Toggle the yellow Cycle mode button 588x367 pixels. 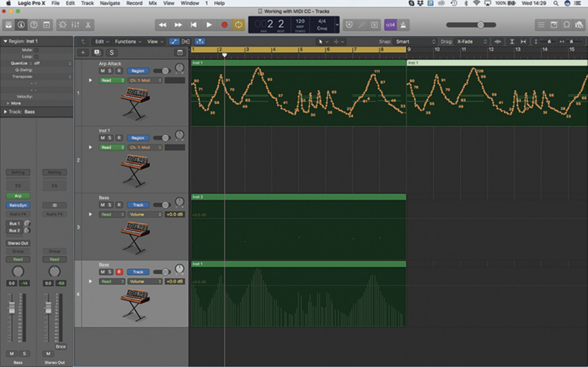[239, 24]
